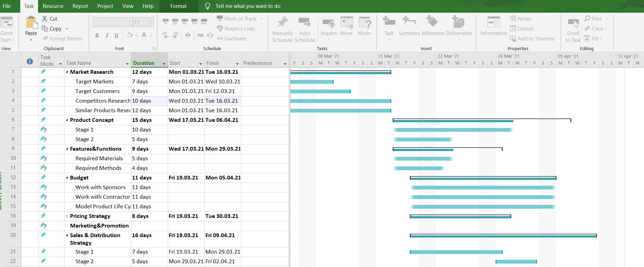This screenshot has width=644, height=267.
Task: Click the 'Tell me what you want to do' box
Action: (x=248, y=6)
